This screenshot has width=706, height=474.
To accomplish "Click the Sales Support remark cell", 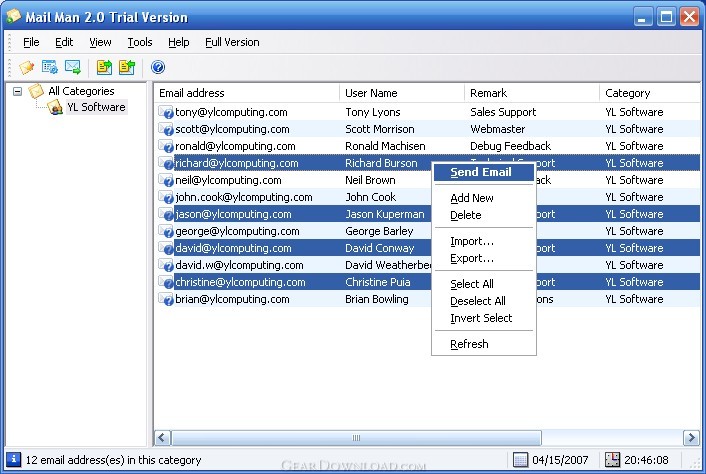I will pos(503,112).
